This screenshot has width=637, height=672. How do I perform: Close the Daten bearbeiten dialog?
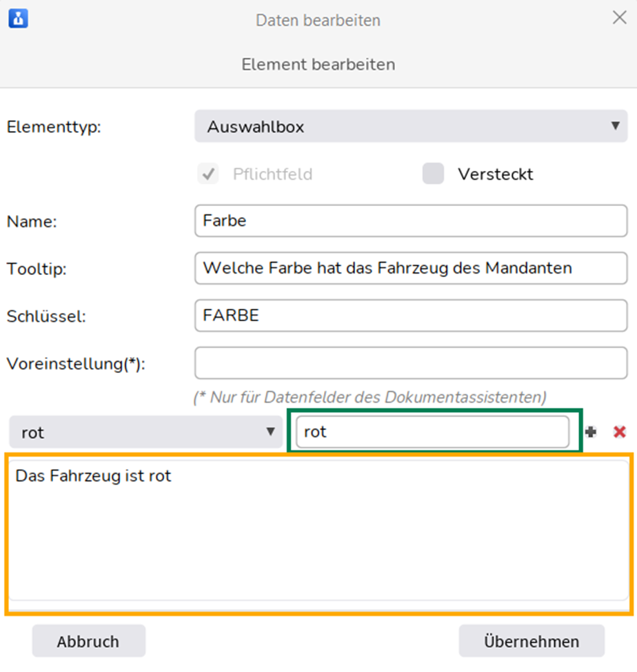coord(620,18)
